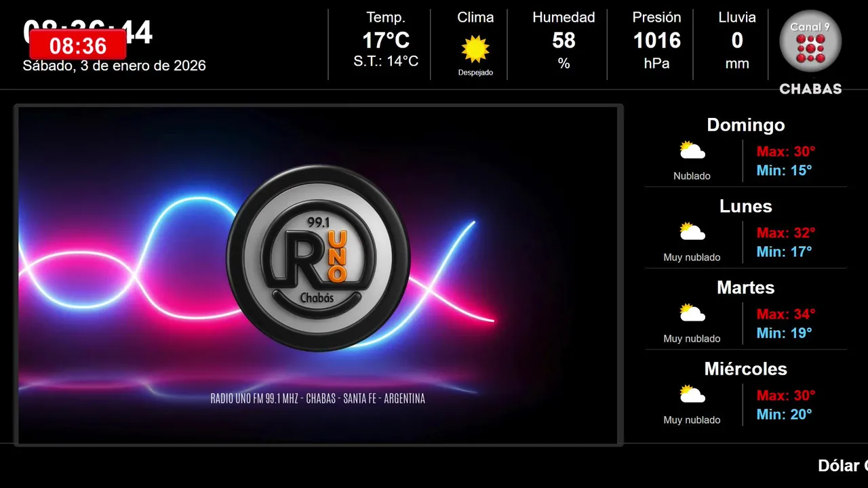The height and width of the screenshot is (488, 868).
Task: Click the Radio Uno FM 99.1 MHz caption
Action: (x=318, y=399)
